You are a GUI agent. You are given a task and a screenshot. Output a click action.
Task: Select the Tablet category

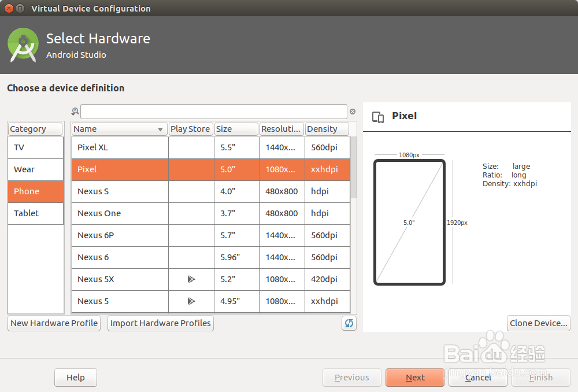point(36,213)
